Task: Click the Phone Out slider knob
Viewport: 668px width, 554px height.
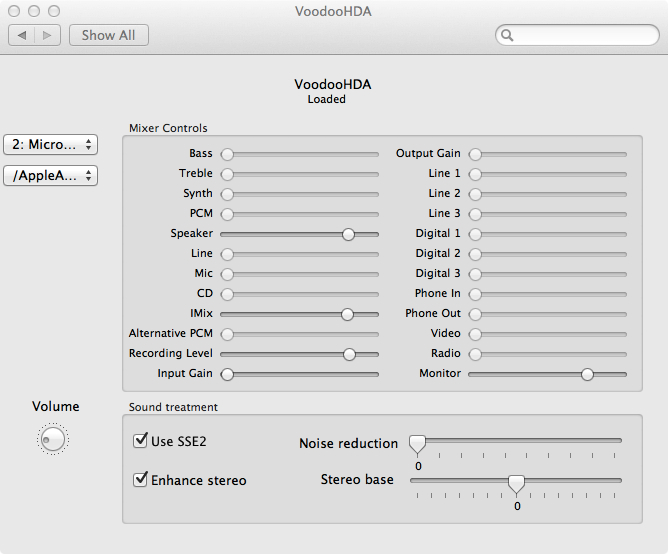Action: [x=475, y=315]
